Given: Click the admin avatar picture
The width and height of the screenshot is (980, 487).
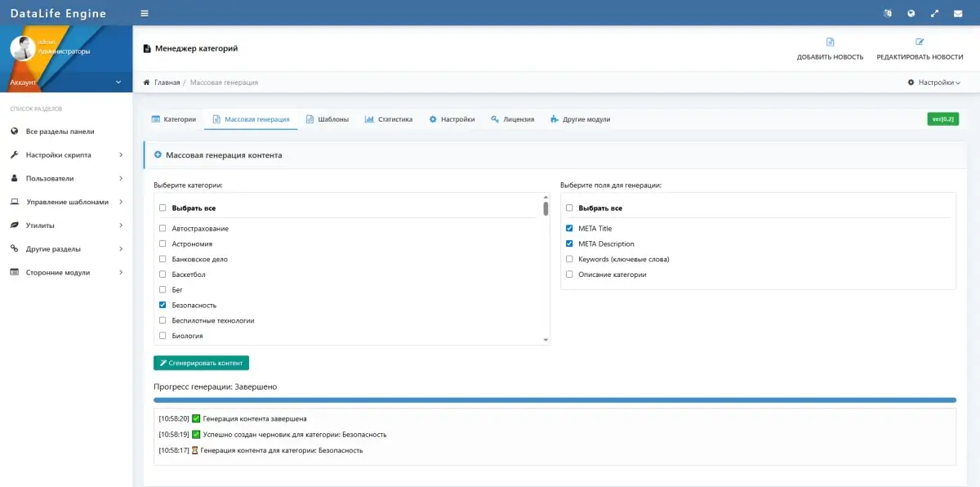Looking at the screenshot, I should [22, 48].
